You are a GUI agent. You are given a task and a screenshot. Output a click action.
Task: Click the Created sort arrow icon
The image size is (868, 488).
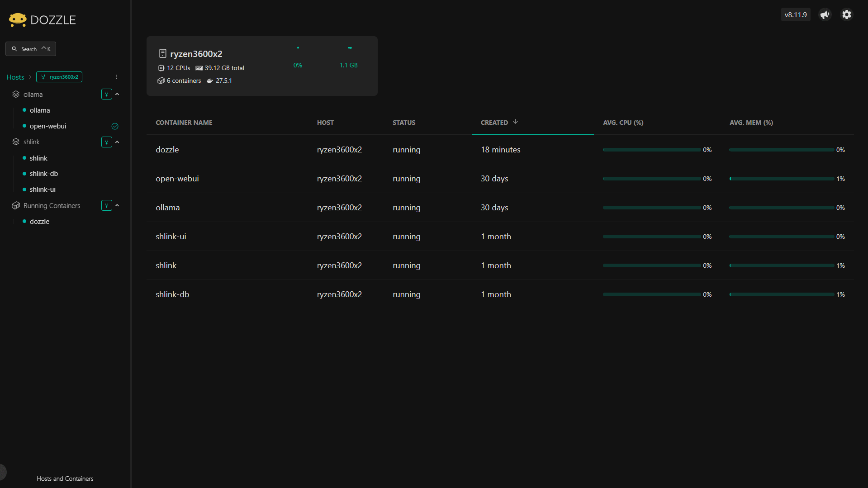pyautogui.click(x=515, y=122)
